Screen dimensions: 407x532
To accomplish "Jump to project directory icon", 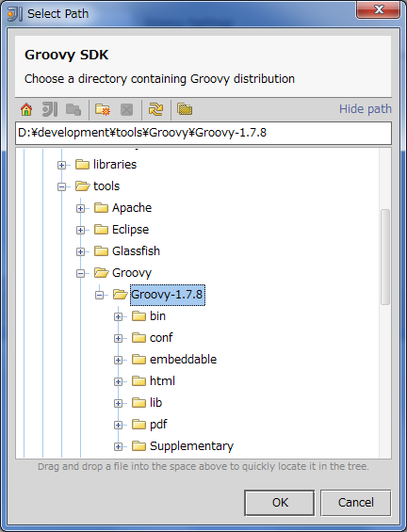I will point(50,109).
